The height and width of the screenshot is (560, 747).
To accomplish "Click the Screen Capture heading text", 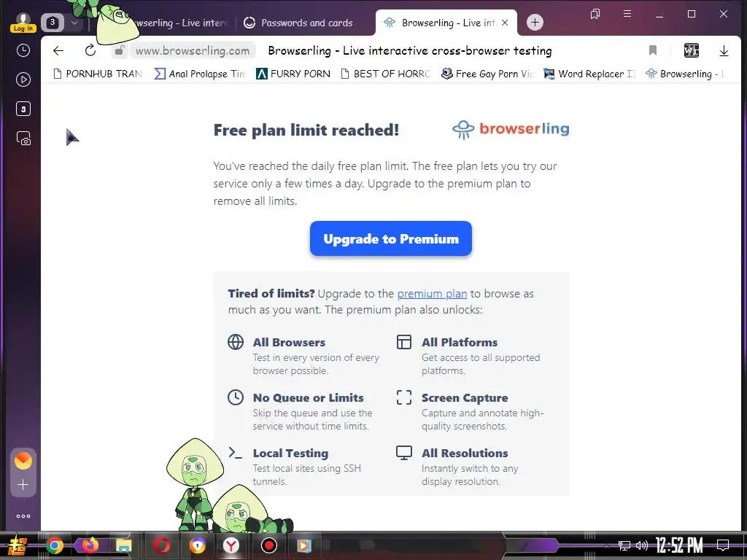I will pos(465,397).
